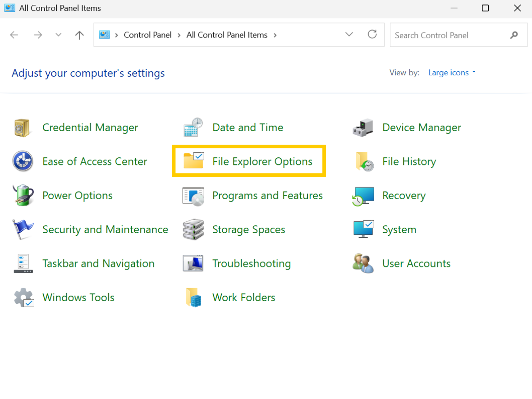Open the Ease of Access Center link
This screenshot has height=399, width=532.
tap(95, 161)
